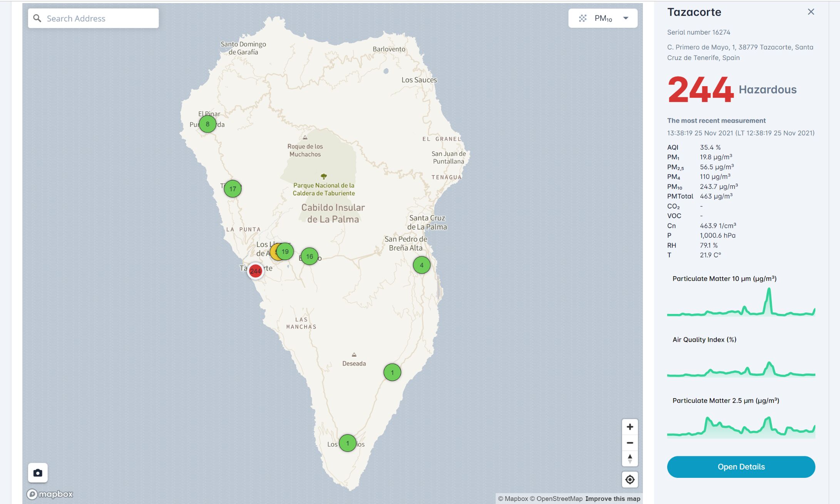Click the search magnifier icon

pyautogui.click(x=37, y=18)
